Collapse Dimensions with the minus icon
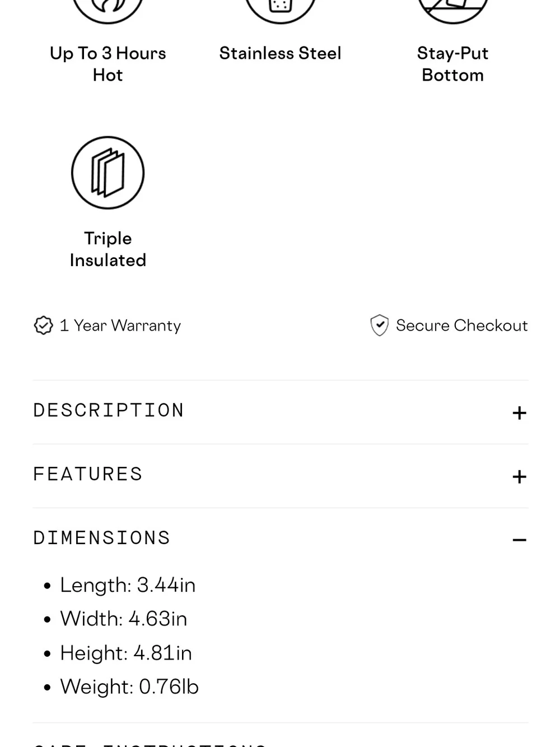Viewport: 560px width, 747px height. coord(519,540)
